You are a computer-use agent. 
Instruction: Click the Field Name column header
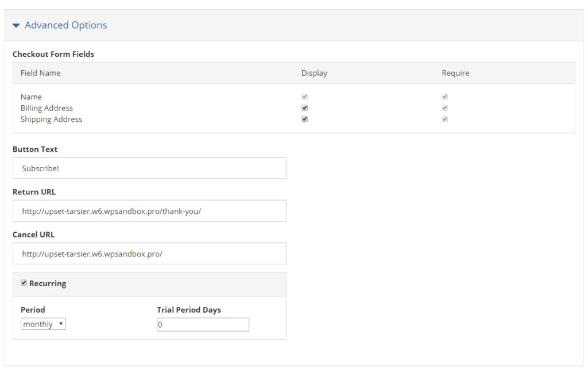click(x=41, y=73)
